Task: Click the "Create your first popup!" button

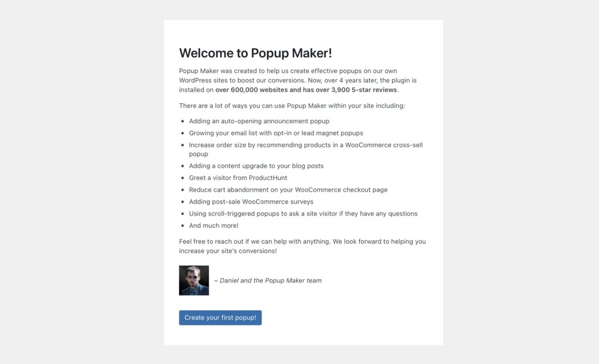Action: 220,318
